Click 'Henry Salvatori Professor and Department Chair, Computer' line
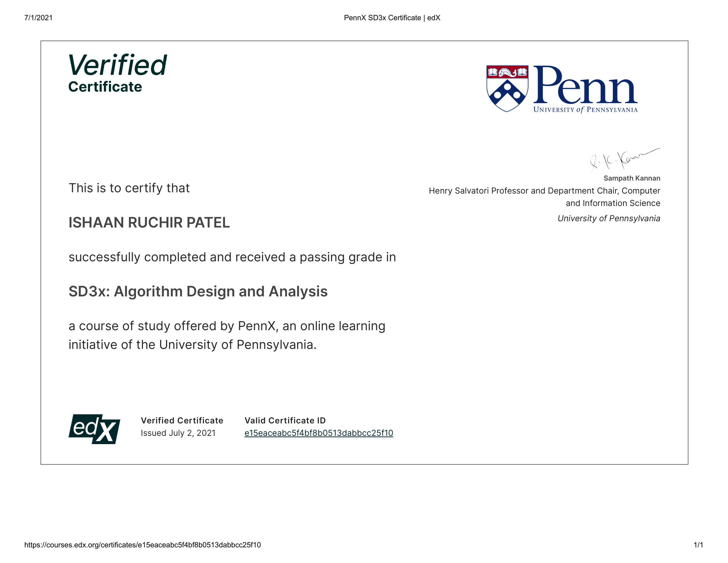728x563 pixels. [x=544, y=191]
